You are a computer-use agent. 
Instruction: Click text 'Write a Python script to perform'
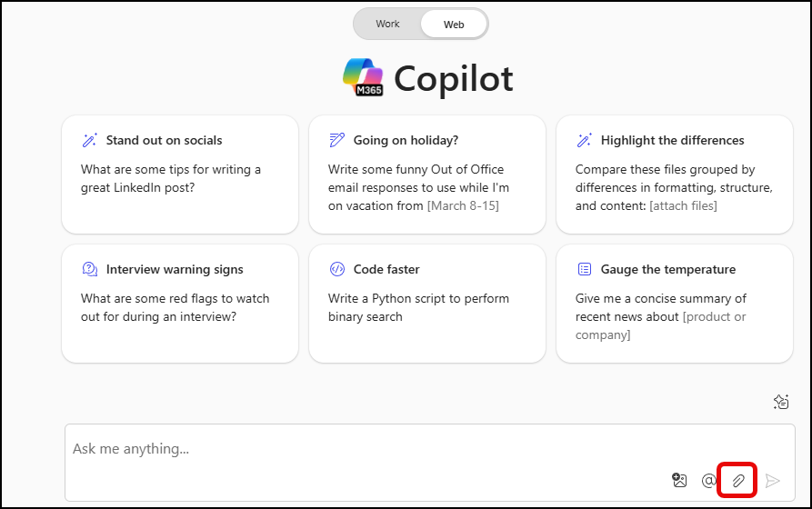click(418, 299)
